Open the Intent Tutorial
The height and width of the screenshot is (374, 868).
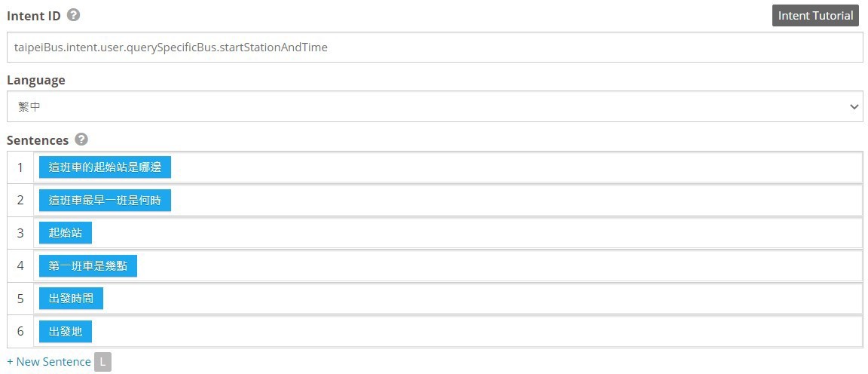click(815, 16)
